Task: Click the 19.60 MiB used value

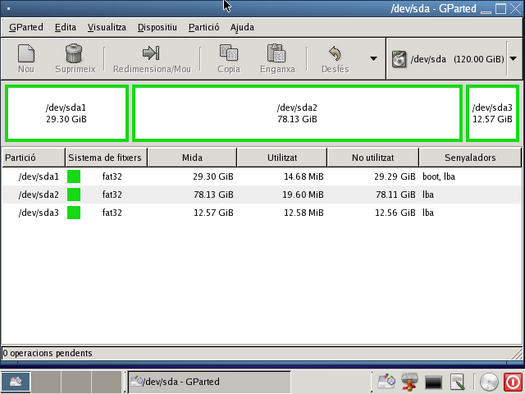Action: [x=303, y=194]
